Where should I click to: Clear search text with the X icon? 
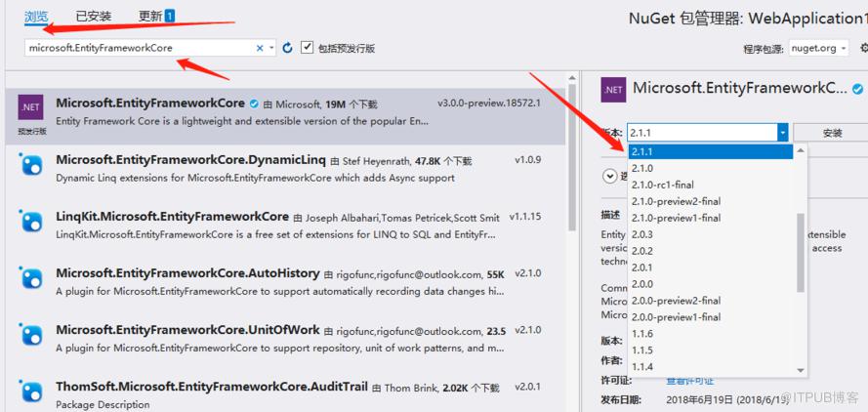(x=260, y=48)
